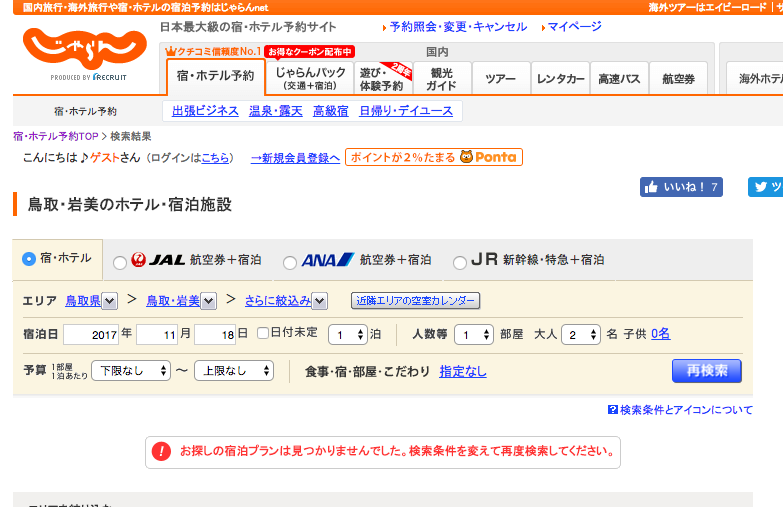Screen dimensions: 783x507
Task: Click the お得なクーポン配布中 red badge
Action: coord(310,51)
